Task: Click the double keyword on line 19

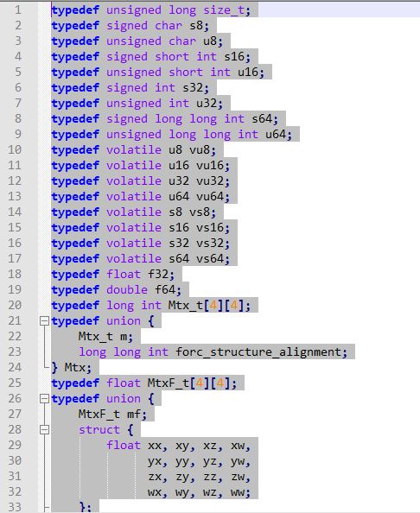Action: coord(127,290)
